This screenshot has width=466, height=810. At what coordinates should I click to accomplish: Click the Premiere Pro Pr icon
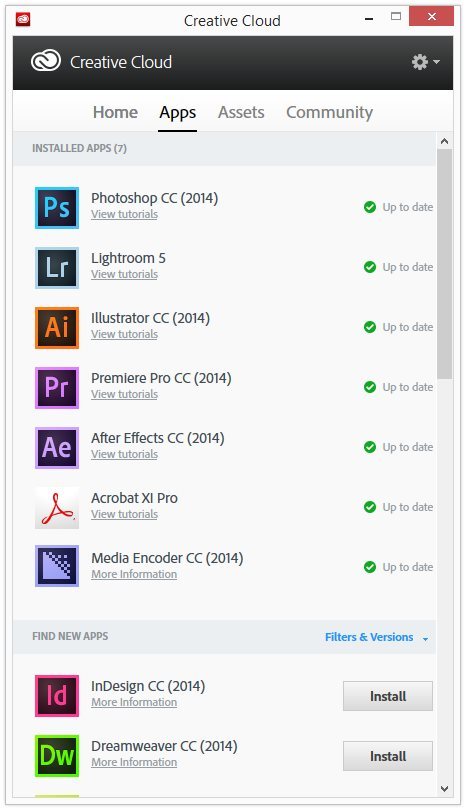[x=57, y=387]
